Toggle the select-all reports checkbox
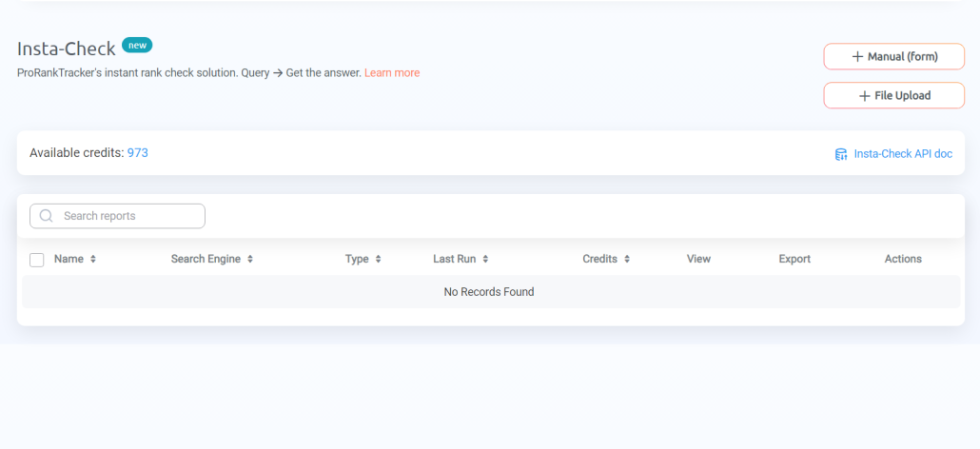The image size is (980, 449). [37, 260]
